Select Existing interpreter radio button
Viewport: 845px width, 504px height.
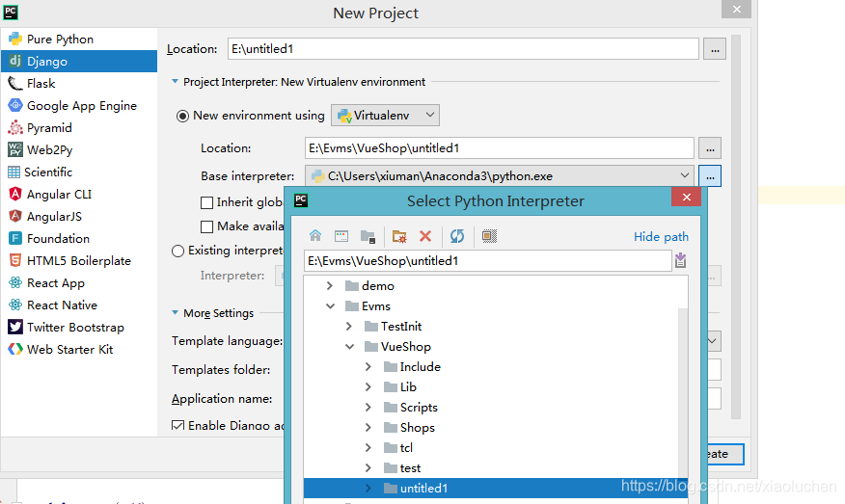pos(177,251)
